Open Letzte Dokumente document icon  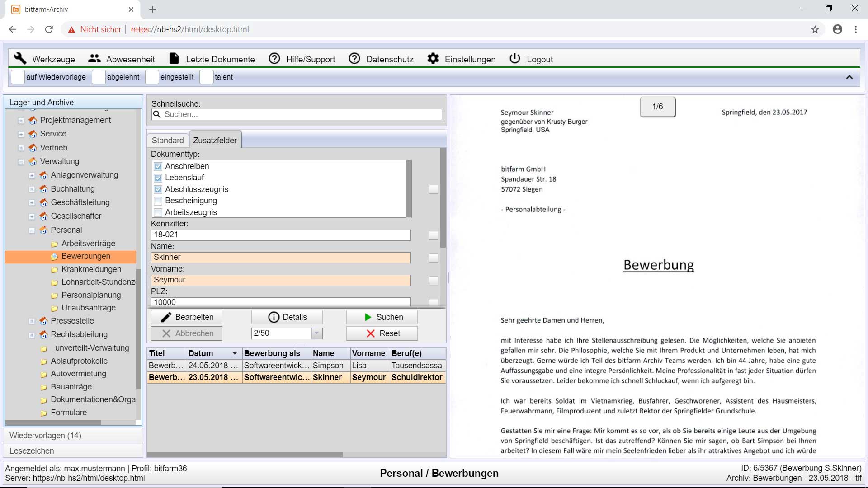click(x=174, y=59)
